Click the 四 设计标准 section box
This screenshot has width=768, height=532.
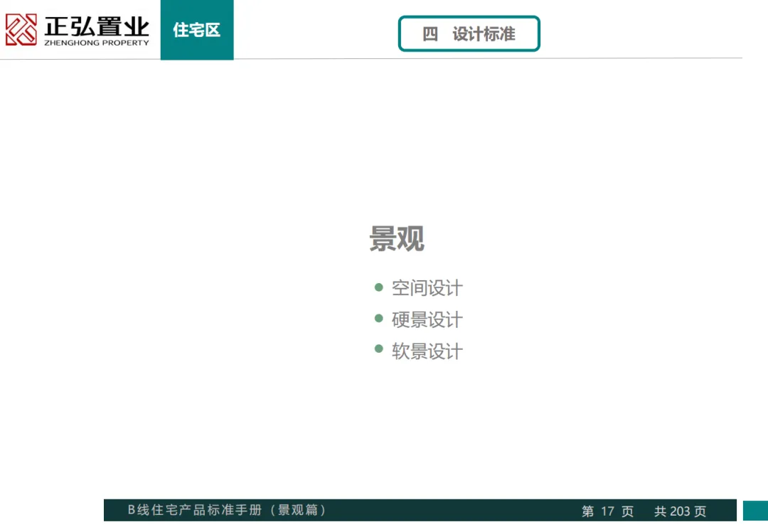[469, 34]
